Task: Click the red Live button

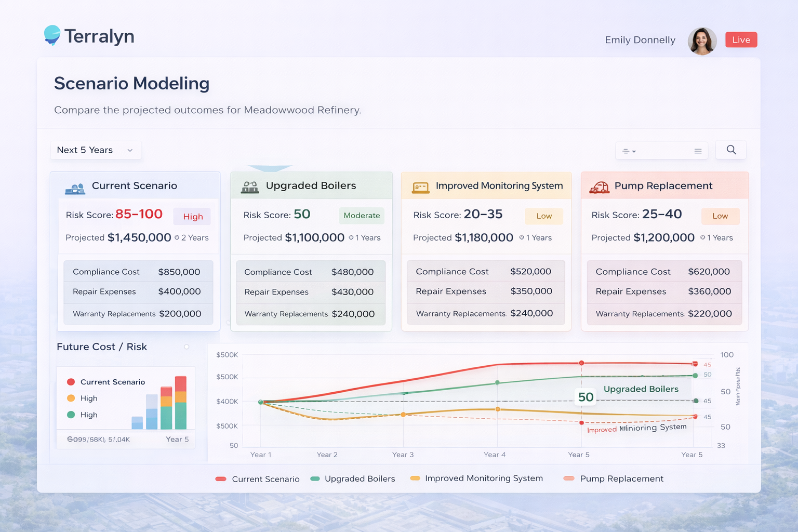Action: click(x=741, y=40)
